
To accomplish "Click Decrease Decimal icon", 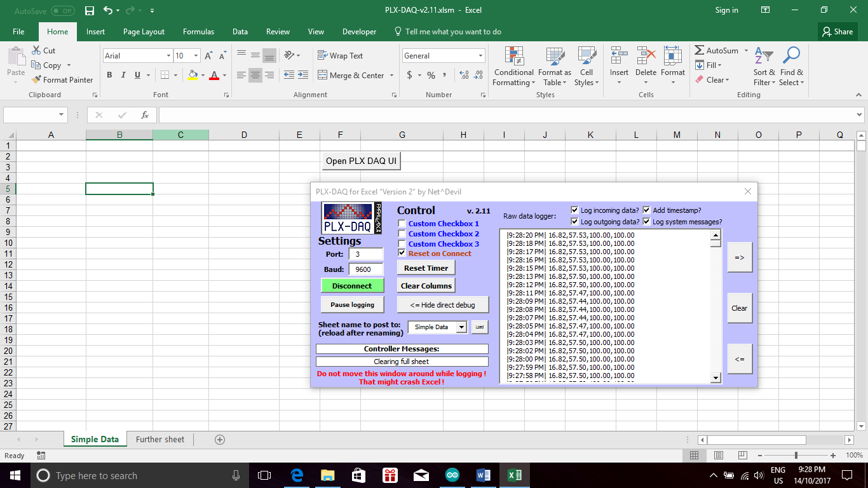I will click(478, 75).
